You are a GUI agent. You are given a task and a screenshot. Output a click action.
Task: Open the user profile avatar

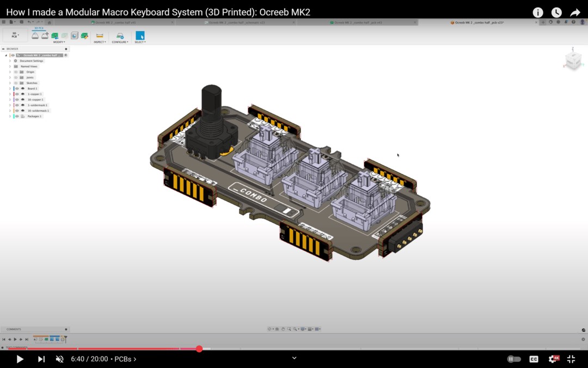[x=583, y=22]
